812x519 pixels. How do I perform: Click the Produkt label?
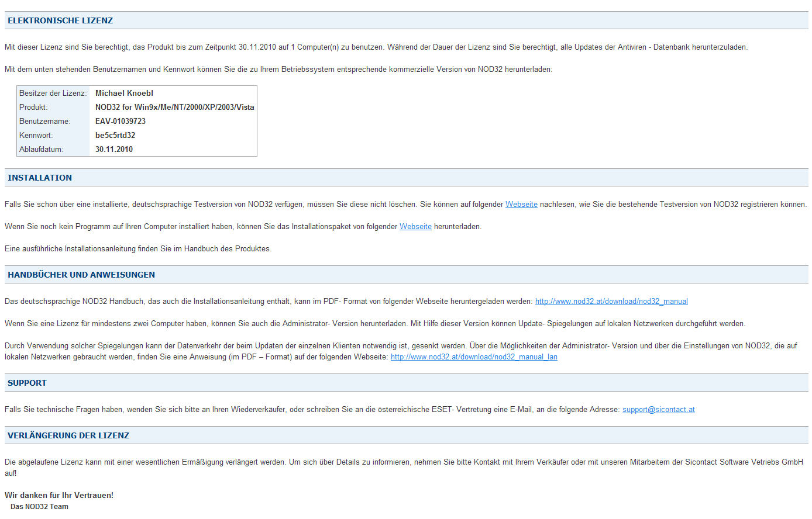point(33,107)
